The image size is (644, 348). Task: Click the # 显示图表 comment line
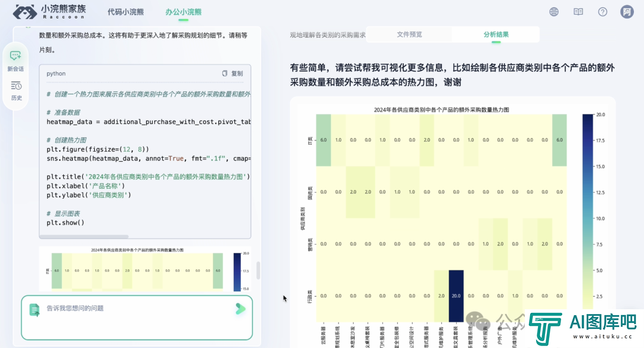(x=63, y=214)
